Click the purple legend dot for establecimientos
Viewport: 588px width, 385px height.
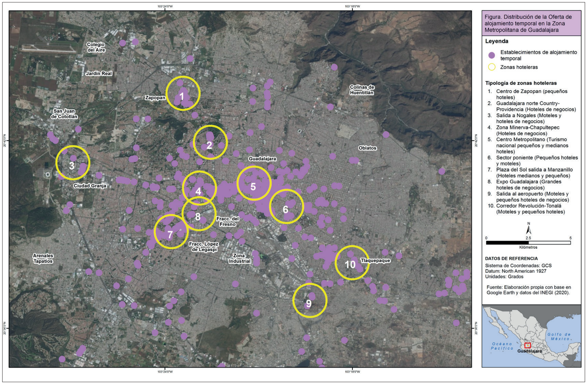pyautogui.click(x=492, y=55)
